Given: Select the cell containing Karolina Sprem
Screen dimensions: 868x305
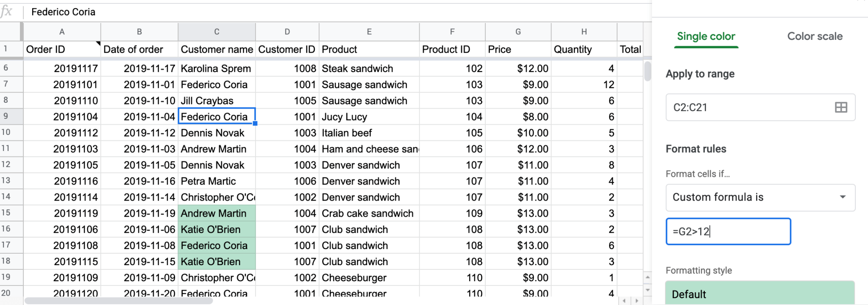Looking at the screenshot, I should 216,68.
